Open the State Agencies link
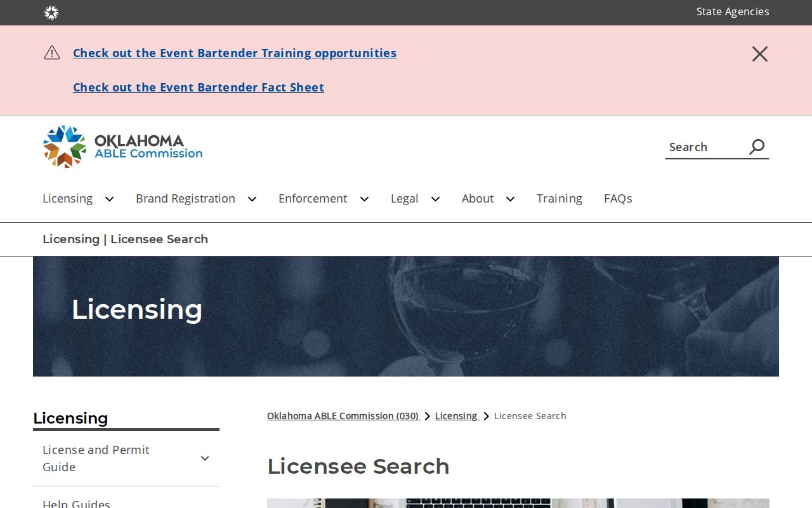Viewport: 812px width, 508px height. [x=733, y=11]
